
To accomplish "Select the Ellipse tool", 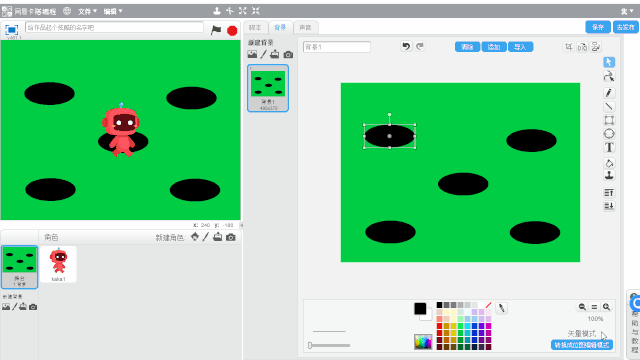I will 609,133.
